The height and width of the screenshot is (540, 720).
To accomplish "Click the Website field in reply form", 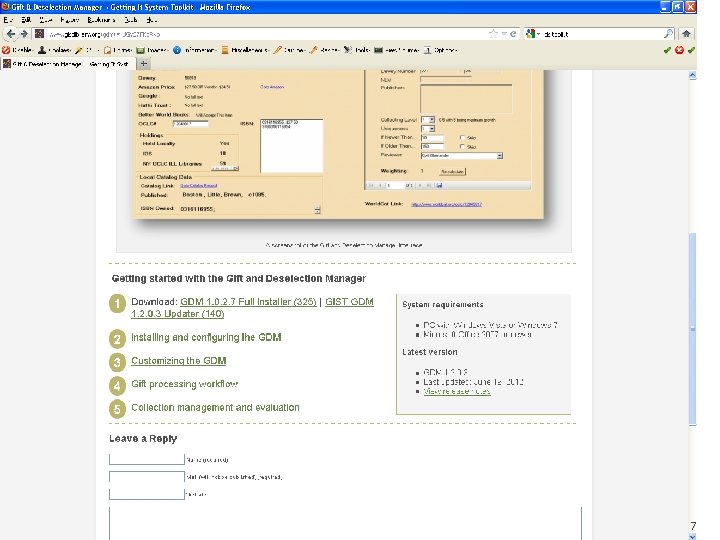I will (x=146, y=494).
